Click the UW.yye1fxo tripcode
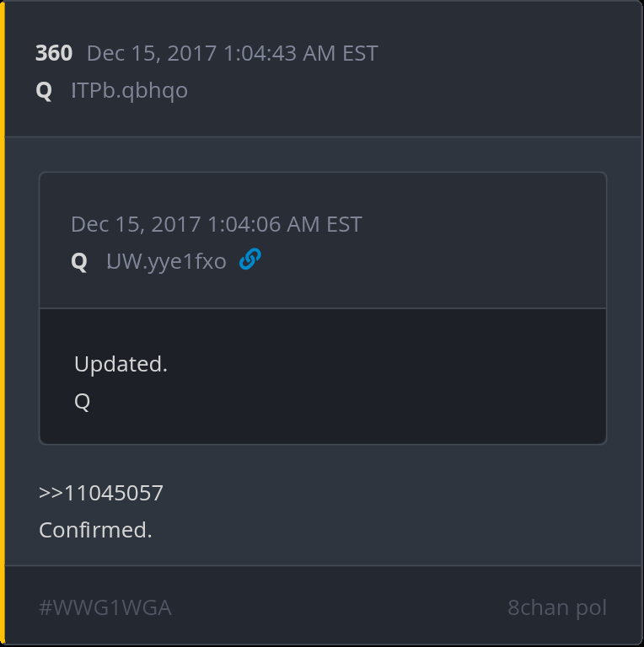Viewport: 644px width, 647px height. [166, 262]
